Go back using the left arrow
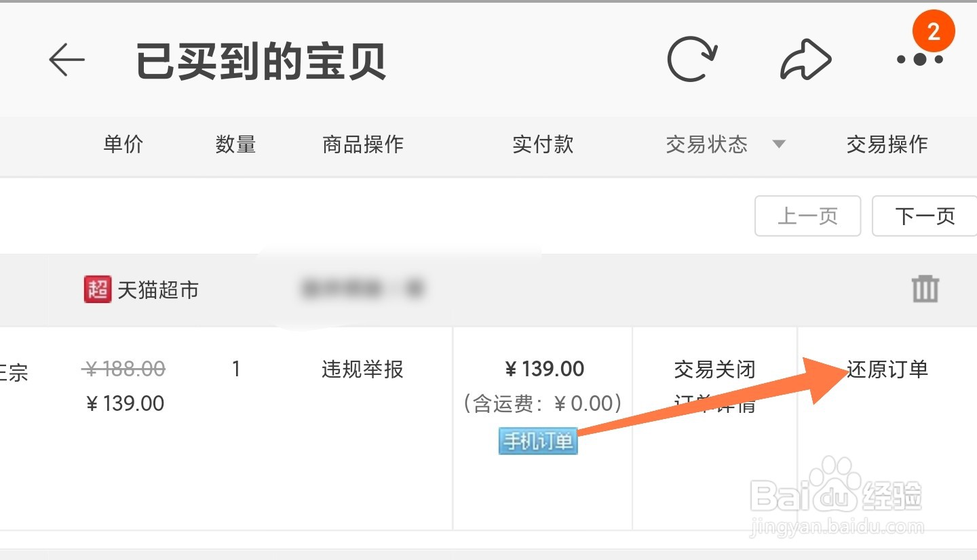 point(66,60)
